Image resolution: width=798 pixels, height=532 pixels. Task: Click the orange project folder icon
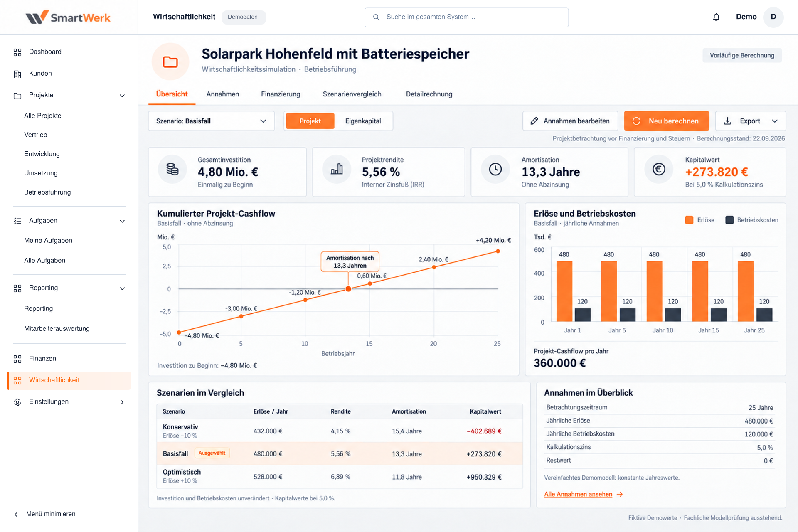[x=170, y=62]
